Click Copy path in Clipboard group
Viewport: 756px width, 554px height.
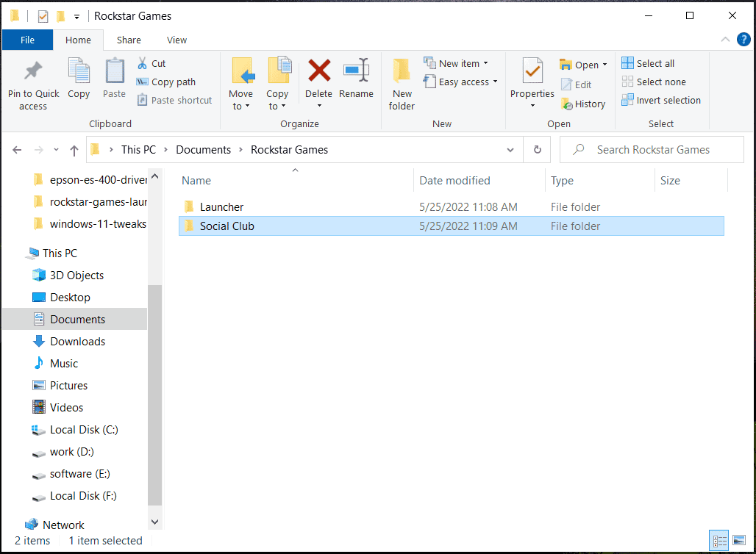click(x=166, y=82)
